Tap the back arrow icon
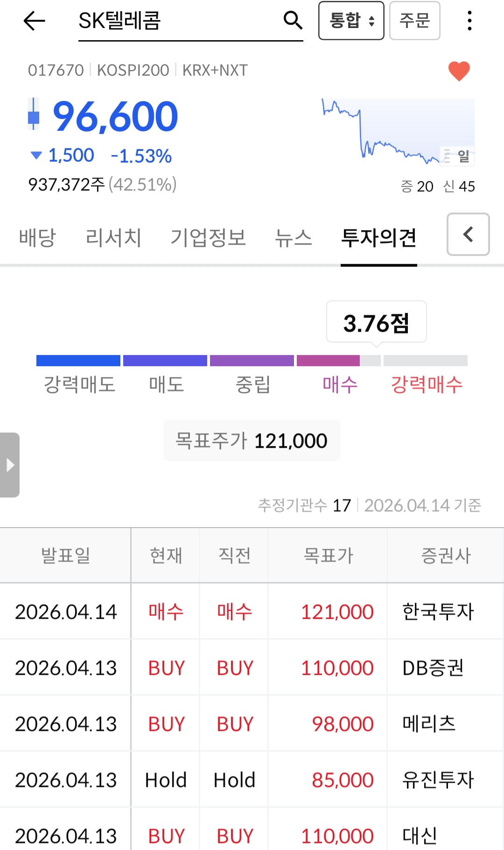 [x=34, y=21]
